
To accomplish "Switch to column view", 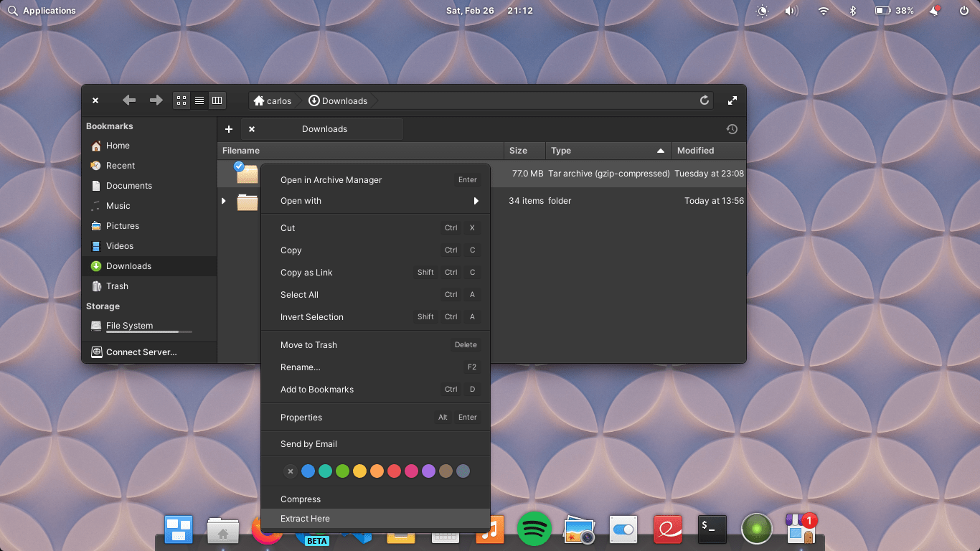I will 217,100.
